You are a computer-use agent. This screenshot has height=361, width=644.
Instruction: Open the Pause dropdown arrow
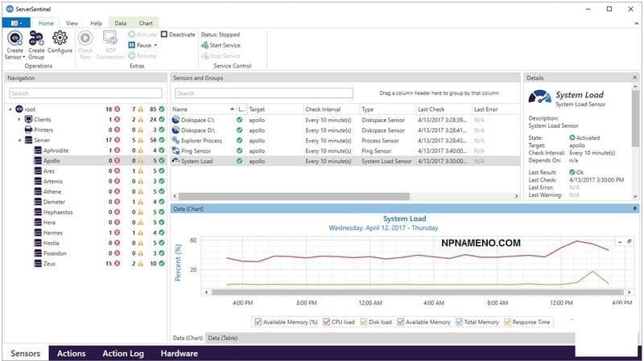point(155,45)
